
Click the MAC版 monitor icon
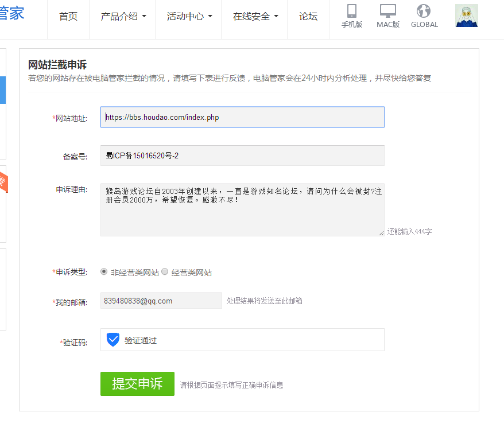coord(388,11)
